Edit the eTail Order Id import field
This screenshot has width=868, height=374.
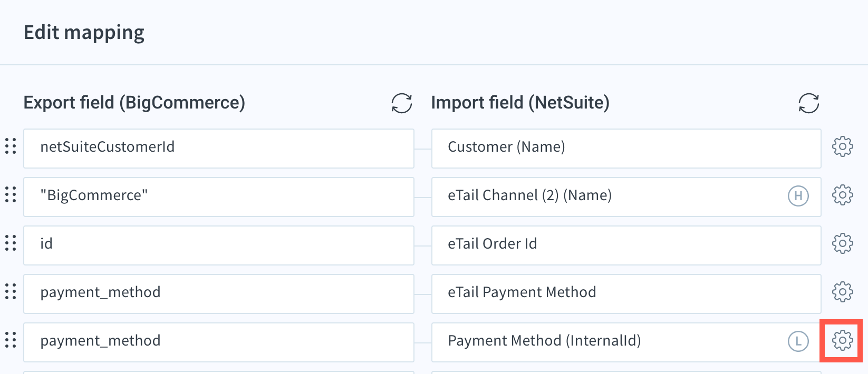click(626, 245)
